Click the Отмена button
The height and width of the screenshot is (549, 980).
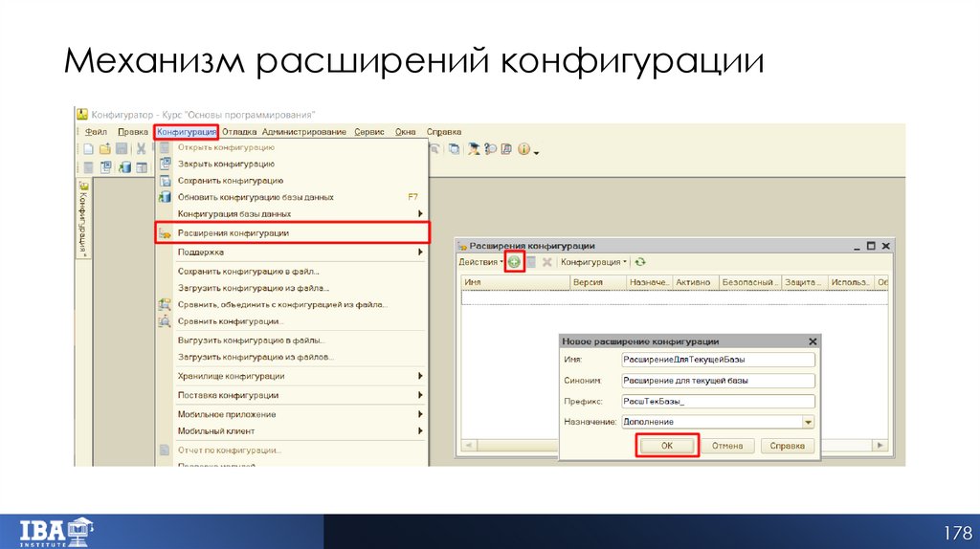727,446
